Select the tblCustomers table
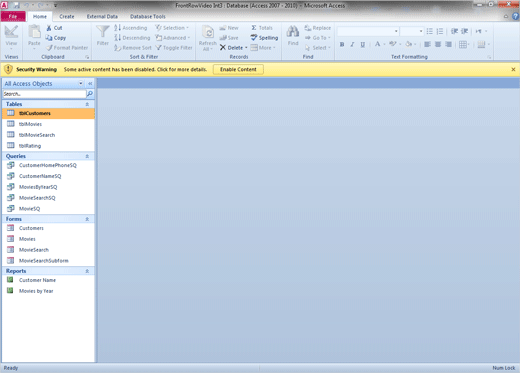520x373 pixels. click(48, 113)
